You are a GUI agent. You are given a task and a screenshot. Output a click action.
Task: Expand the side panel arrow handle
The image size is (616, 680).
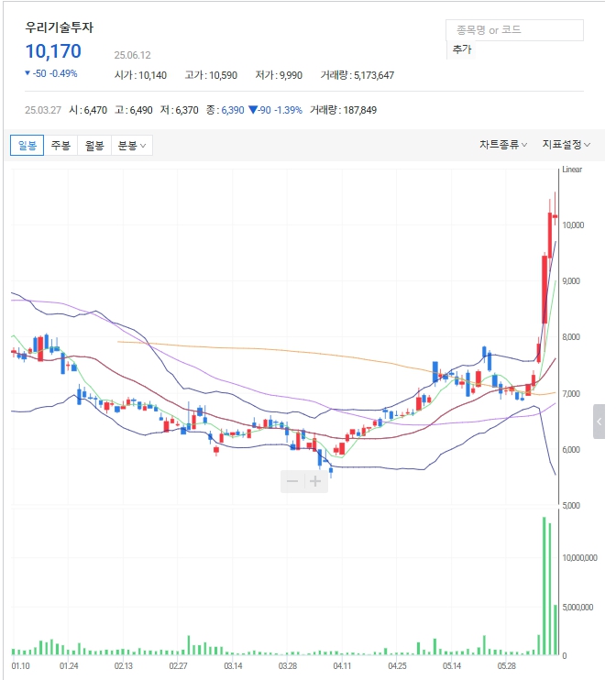pyautogui.click(x=599, y=422)
